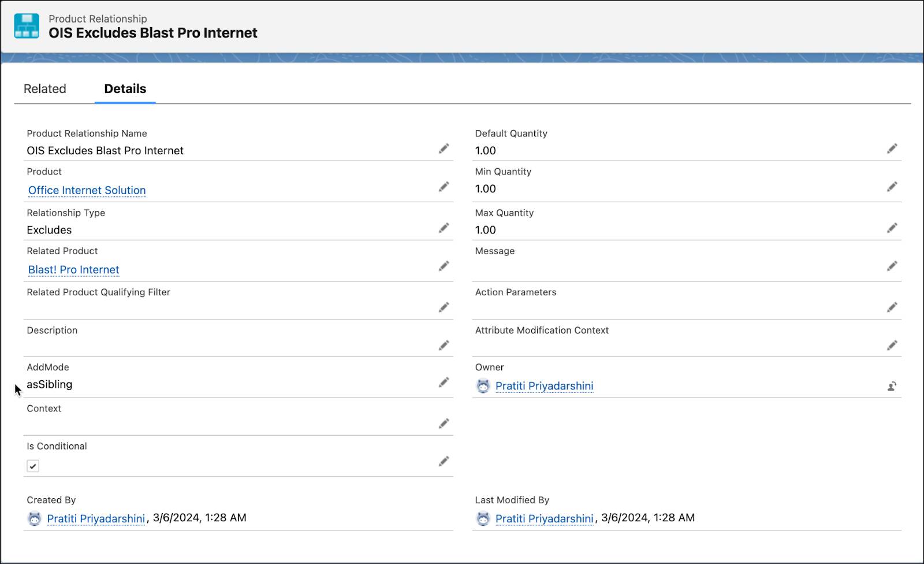This screenshot has height=564, width=924.
Task: Click the Created By avatar icon
Action: tap(35, 518)
